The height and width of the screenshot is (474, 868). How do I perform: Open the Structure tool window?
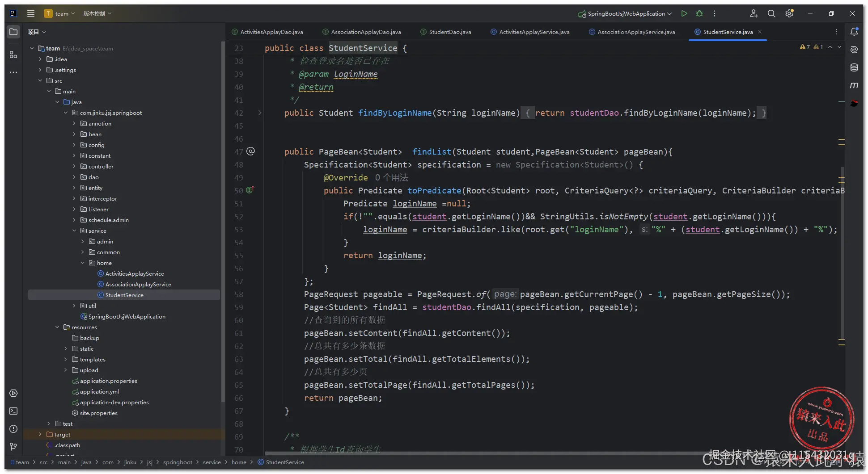(13, 55)
